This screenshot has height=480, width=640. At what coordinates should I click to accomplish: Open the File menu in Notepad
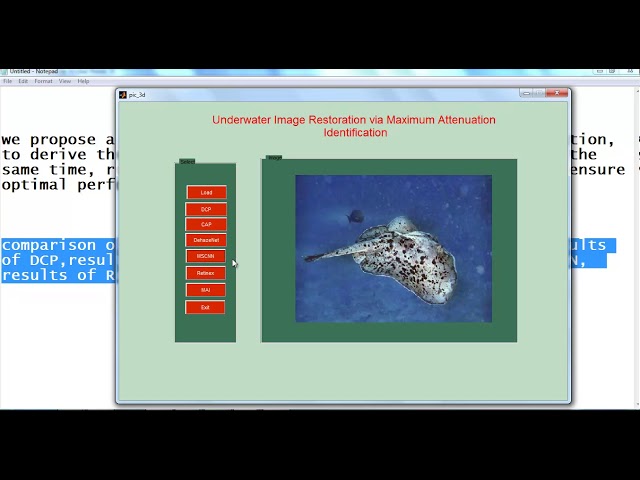(x=7, y=81)
